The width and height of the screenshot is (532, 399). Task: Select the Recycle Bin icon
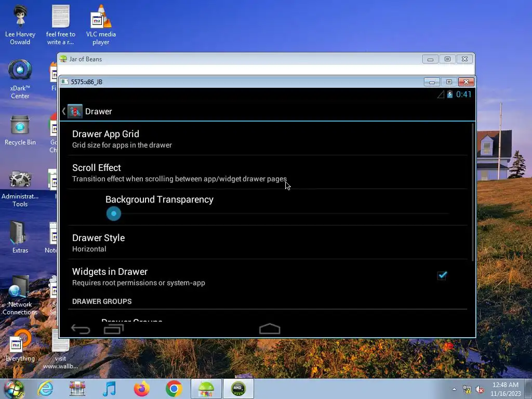point(20,130)
